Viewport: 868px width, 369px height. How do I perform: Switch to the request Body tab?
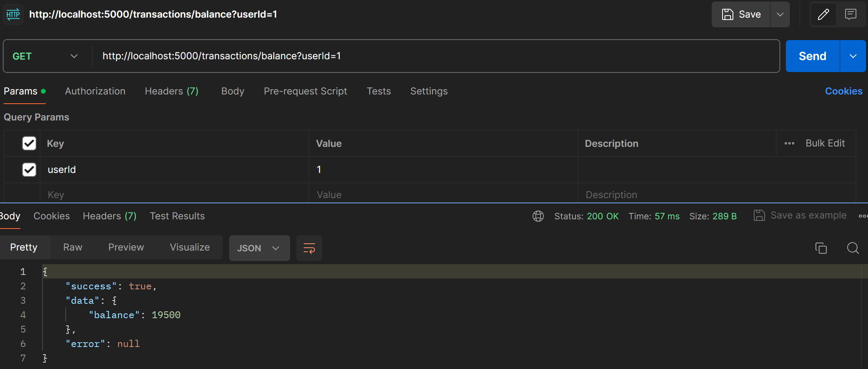click(232, 91)
